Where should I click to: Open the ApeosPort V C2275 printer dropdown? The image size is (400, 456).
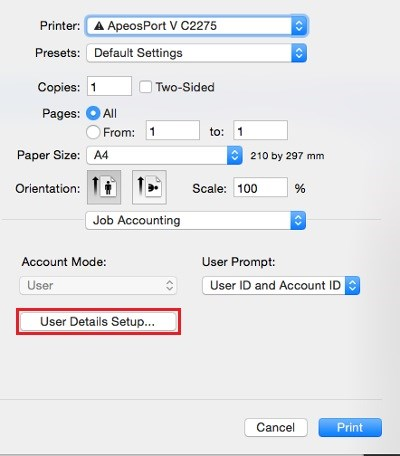coord(196,26)
